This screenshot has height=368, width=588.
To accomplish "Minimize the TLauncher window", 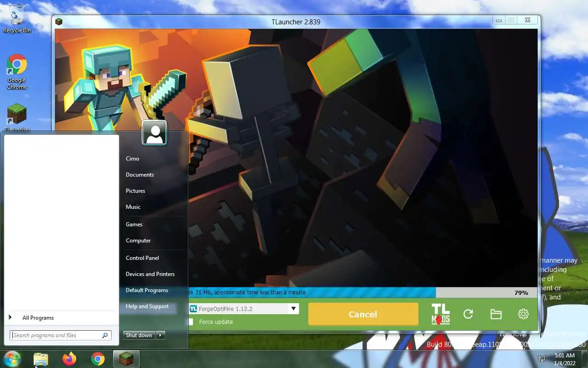I will pyautogui.click(x=499, y=20).
